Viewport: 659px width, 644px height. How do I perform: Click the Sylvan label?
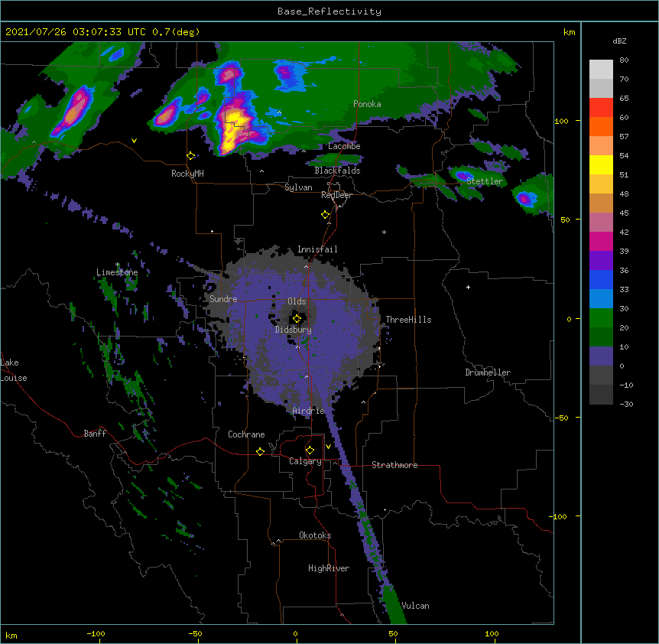point(298,187)
